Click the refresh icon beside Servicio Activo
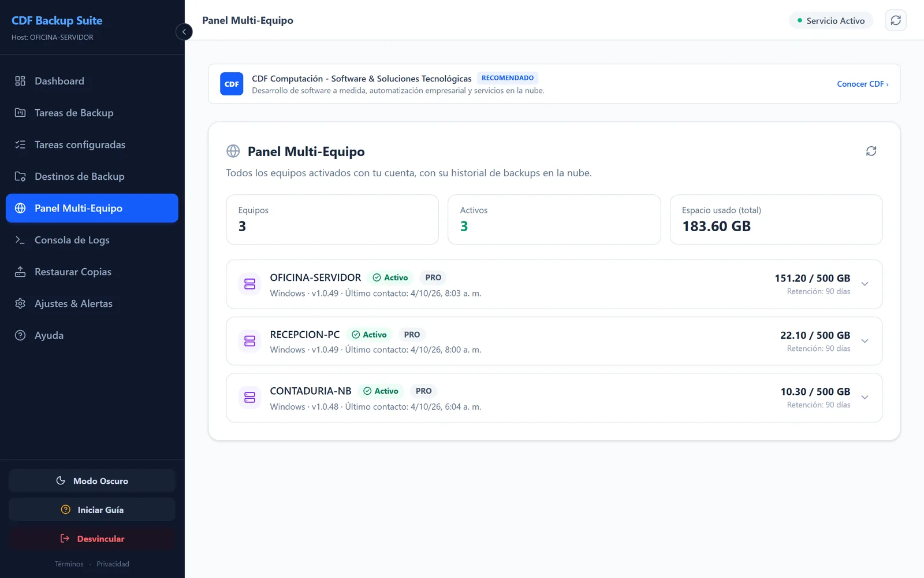 896,20
